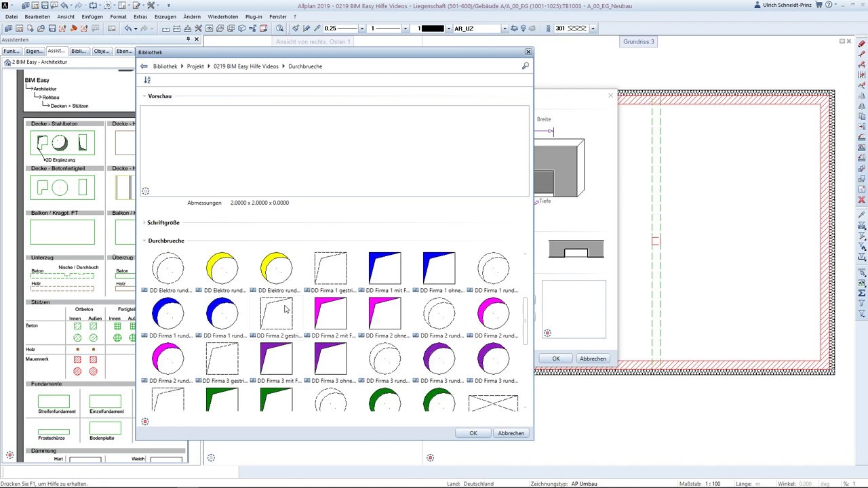Expand the Schriftgröße section
The image size is (868, 488).
163,222
